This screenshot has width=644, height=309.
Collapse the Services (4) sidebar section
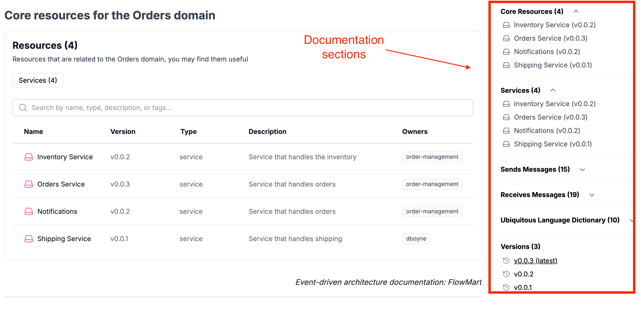pos(554,90)
